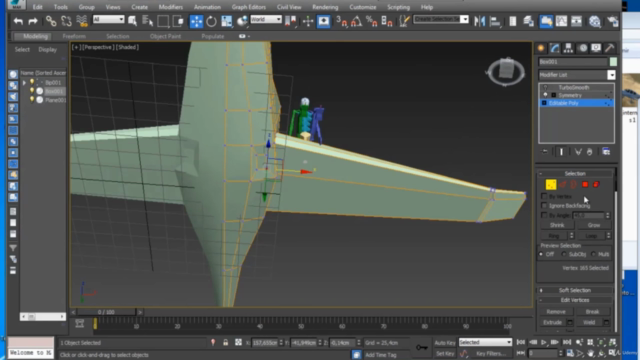The height and width of the screenshot is (360, 640).
Task: Click the Mirror tool icon
Action: pyautogui.click(x=480, y=21)
